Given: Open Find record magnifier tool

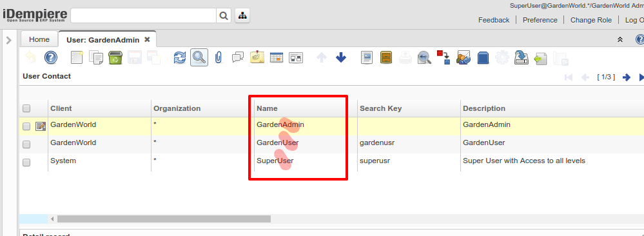Looking at the screenshot, I should pyautogui.click(x=199, y=57).
